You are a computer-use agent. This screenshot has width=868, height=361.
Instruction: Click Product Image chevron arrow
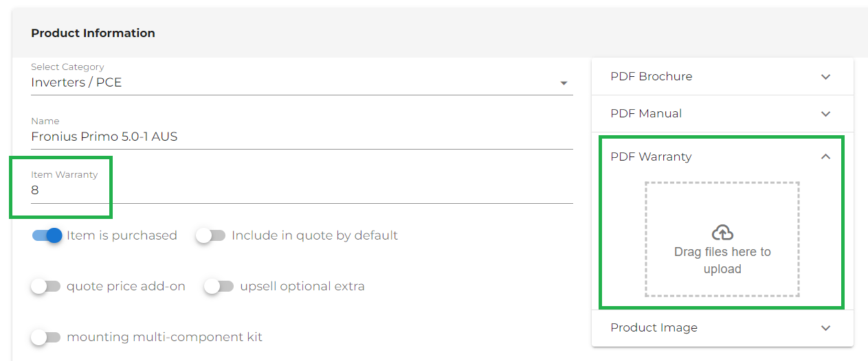coord(826,328)
